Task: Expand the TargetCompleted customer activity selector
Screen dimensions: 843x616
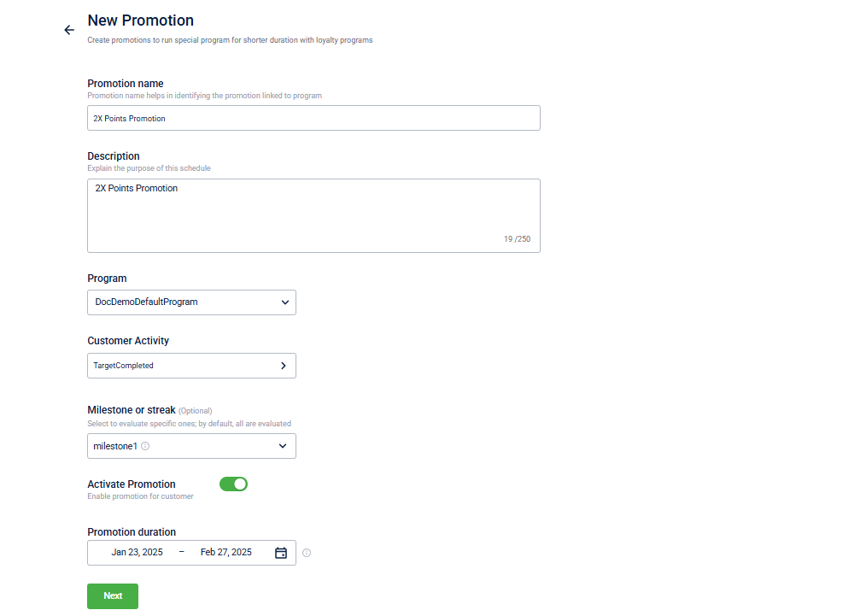Action: coord(191,366)
